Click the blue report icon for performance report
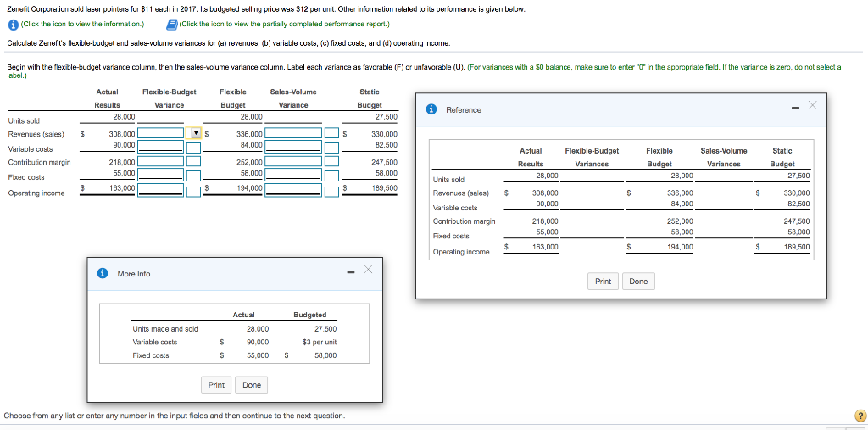This screenshot has height=430, width=868. [172, 25]
